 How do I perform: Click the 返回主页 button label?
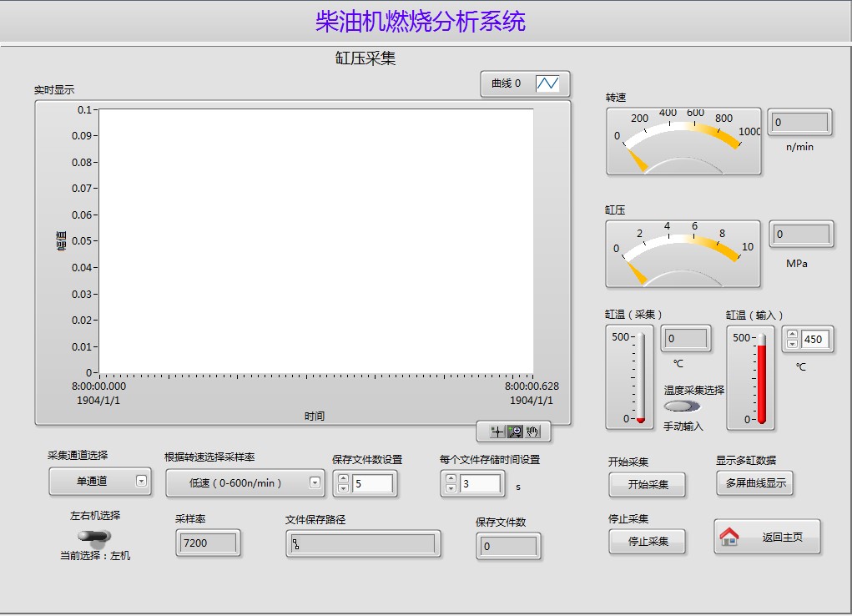click(x=782, y=538)
